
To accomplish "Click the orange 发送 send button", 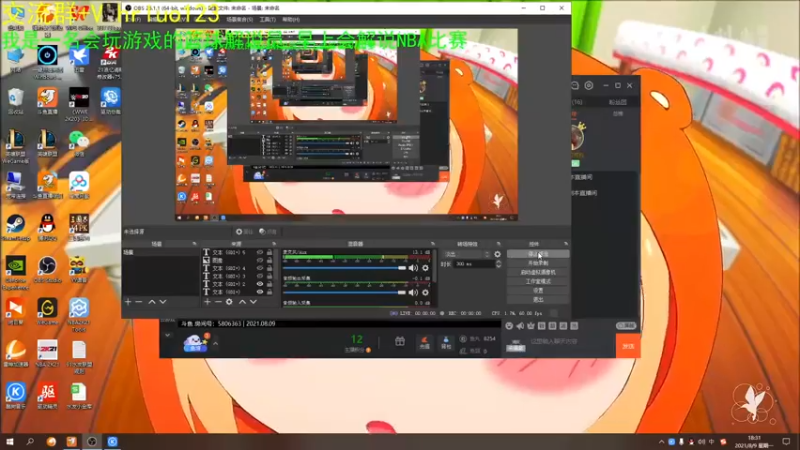I will pyautogui.click(x=628, y=346).
